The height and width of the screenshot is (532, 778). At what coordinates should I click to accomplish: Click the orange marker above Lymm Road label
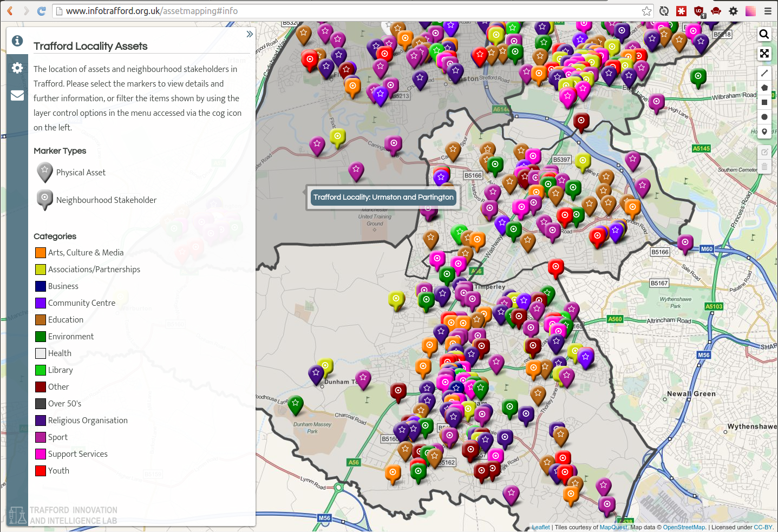[x=393, y=474]
